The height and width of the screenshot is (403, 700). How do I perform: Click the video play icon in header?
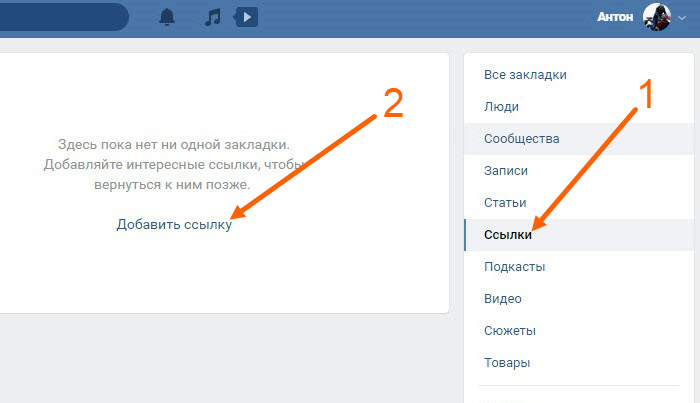tap(245, 17)
